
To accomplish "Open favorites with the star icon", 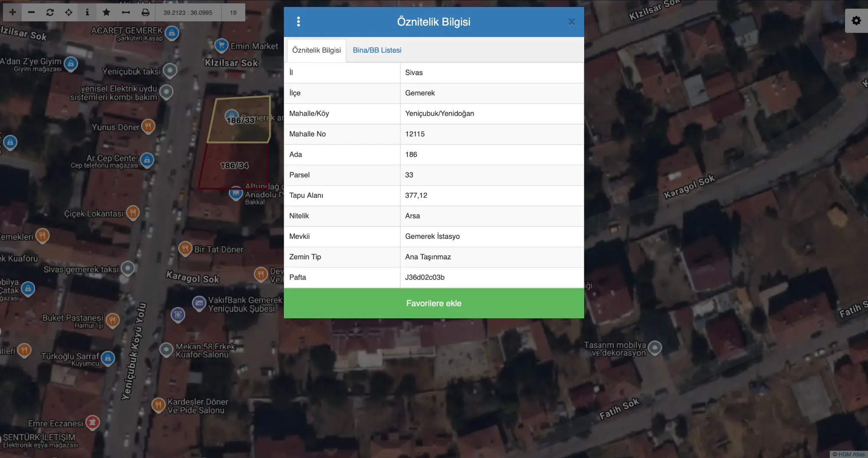I will click(106, 12).
